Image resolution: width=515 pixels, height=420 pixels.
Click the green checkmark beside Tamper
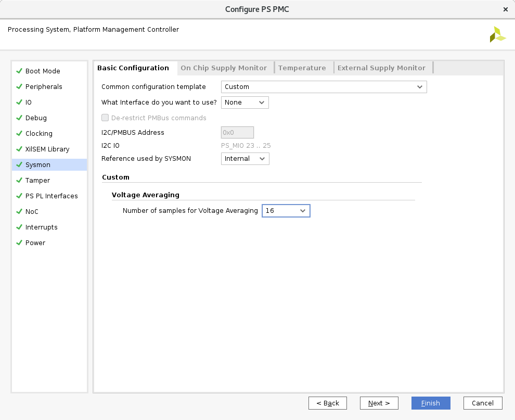[19, 180]
